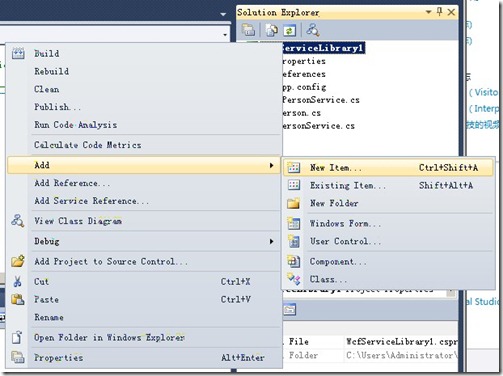This screenshot has width=503, height=376.
Task: Open the Properties panel object dropdown
Action: 451,293
